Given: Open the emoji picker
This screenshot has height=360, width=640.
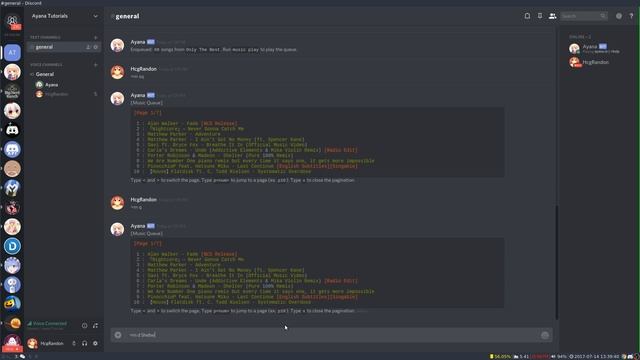Looking at the screenshot, I should [544, 335].
